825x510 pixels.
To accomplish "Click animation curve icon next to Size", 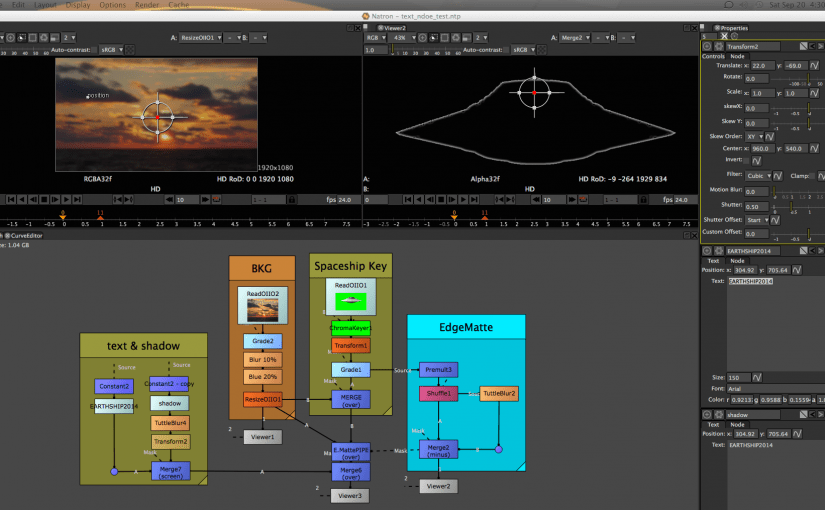I will (757, 377).
